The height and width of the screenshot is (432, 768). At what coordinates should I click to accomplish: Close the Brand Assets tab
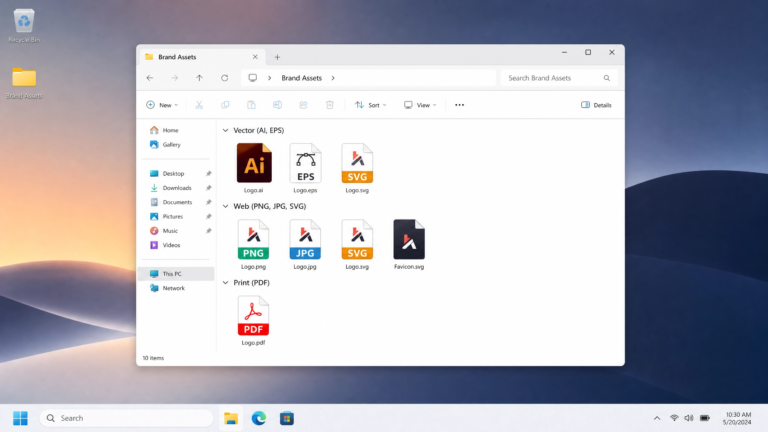point(255,57)
